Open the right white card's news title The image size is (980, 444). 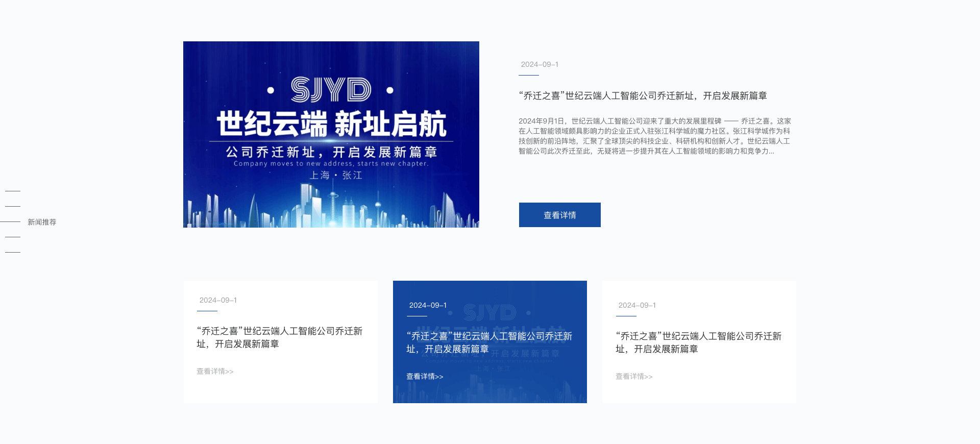tap(698, 342)
